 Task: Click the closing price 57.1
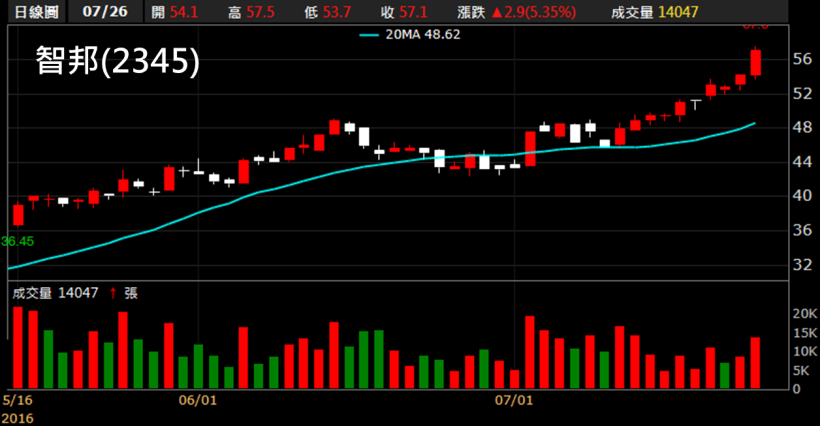[x=413, y=12]
